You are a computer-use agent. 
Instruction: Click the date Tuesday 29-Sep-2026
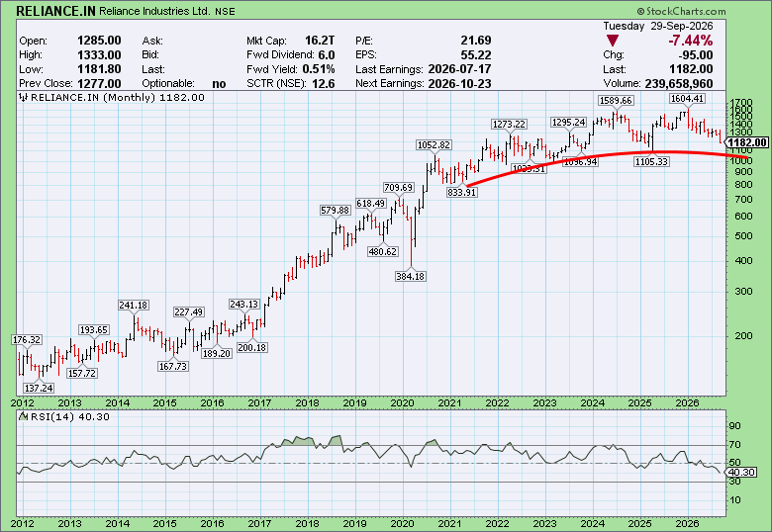click(658, 26)
